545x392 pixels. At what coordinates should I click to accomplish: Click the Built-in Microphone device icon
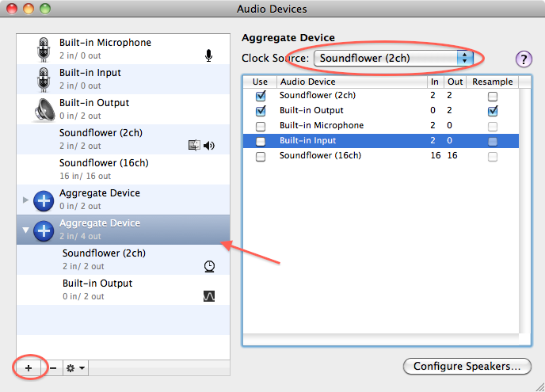click(x=44, y=49)
